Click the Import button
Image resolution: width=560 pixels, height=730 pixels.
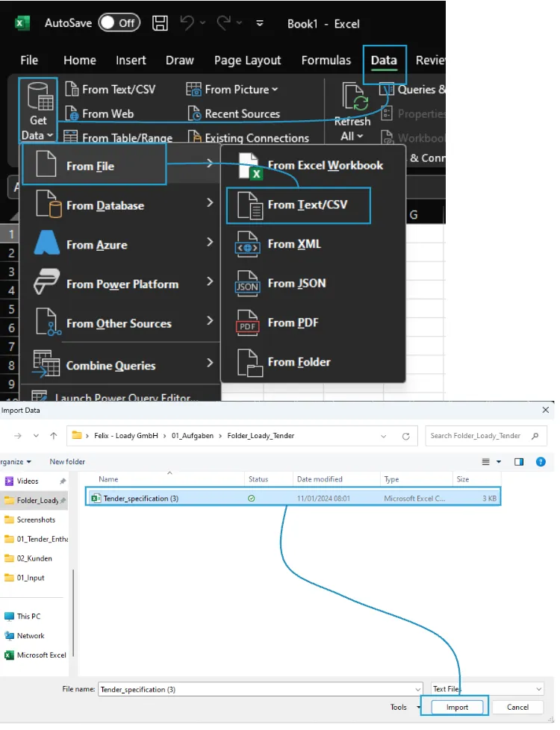pos(457,707)
